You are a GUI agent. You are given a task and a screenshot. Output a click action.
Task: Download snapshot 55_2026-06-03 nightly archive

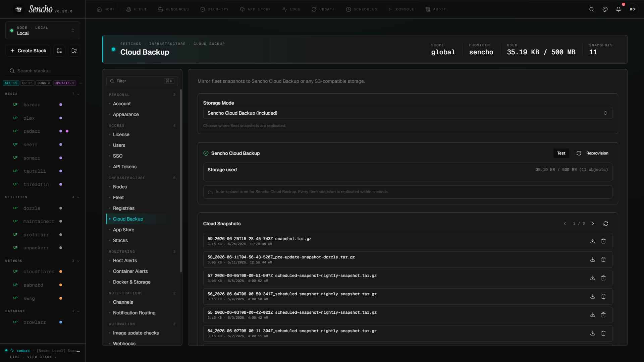[593, 315]
